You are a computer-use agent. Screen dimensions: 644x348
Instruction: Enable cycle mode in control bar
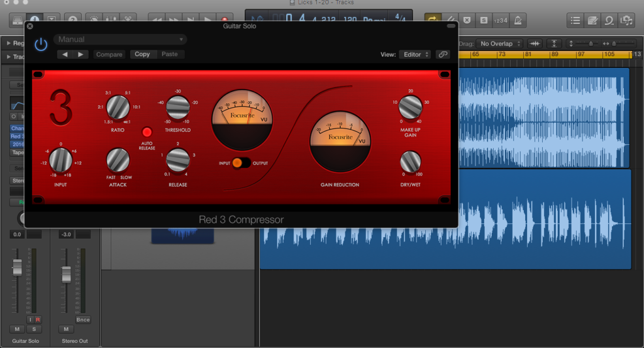click(433, 20)
